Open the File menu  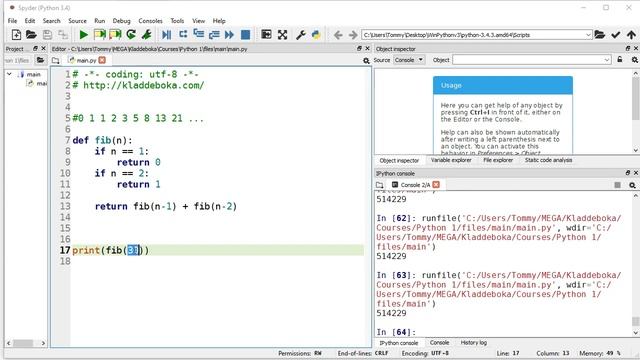coord(13,21)
